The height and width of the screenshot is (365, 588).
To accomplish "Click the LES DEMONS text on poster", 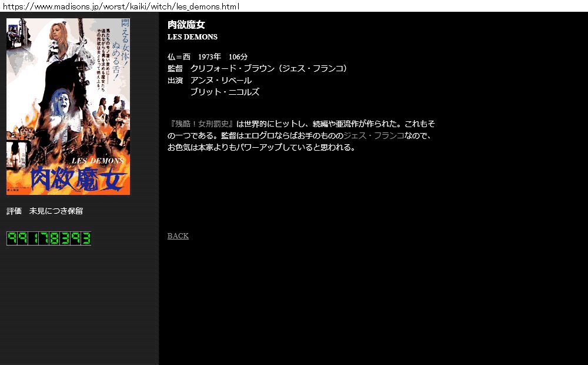I will pyautogui.click(x=97, y=160).
